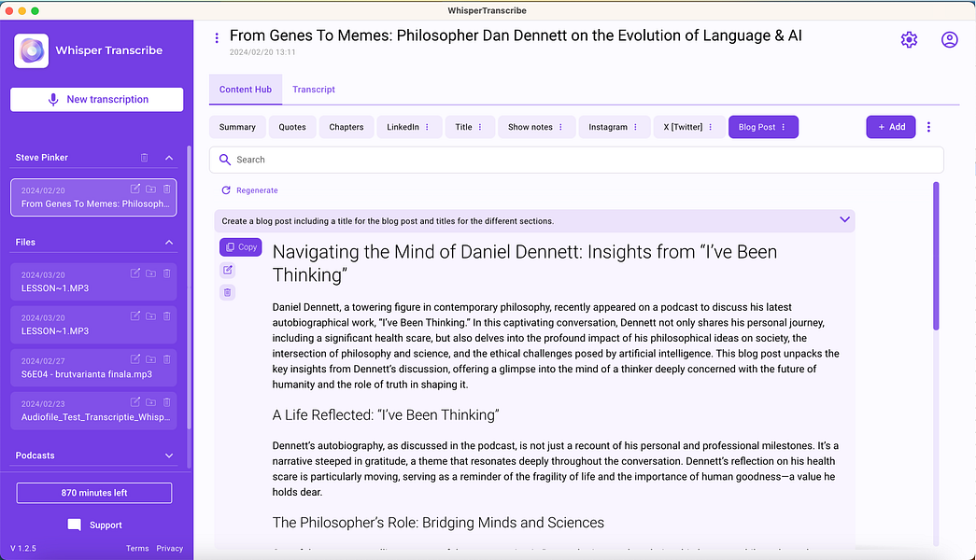Viewport: 976px width, 560px height.
Task: Open Support from the sidebar
Action: tap(94, 525)
